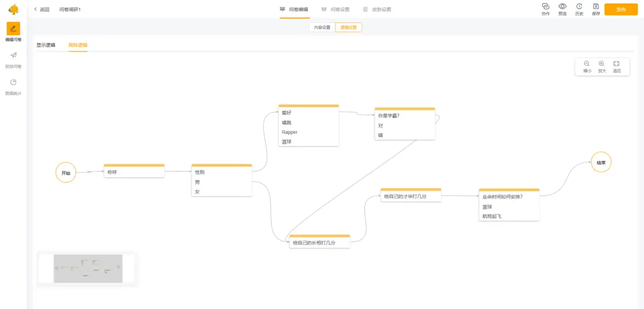
Task: Open the 历史 history clock icon
Action: click(x=579, y=7)
